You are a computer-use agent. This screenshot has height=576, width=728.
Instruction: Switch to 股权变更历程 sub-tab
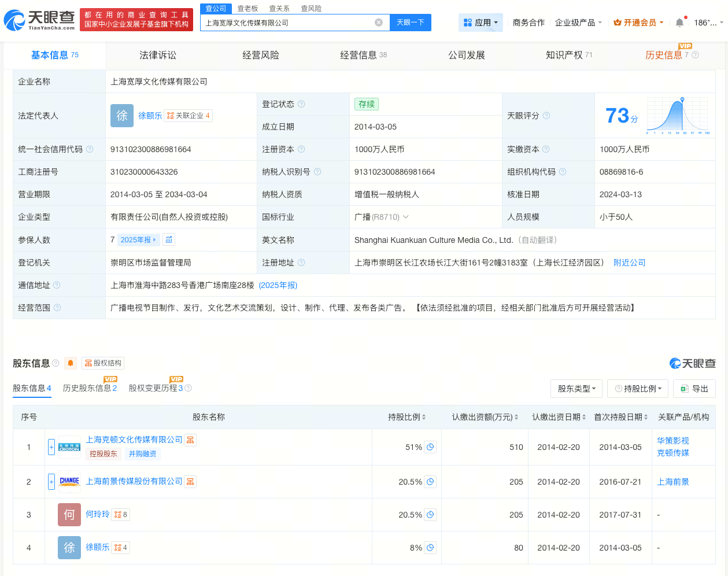[x=156, y=388]
